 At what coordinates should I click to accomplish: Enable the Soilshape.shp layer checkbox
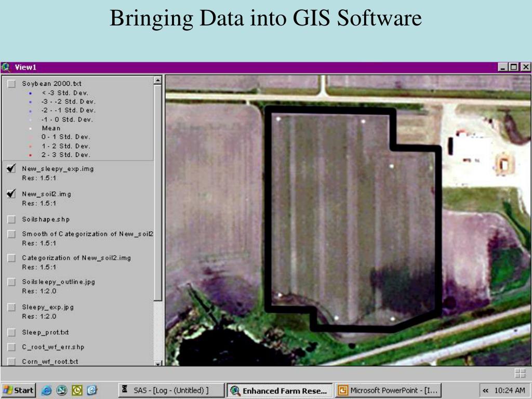11,219
